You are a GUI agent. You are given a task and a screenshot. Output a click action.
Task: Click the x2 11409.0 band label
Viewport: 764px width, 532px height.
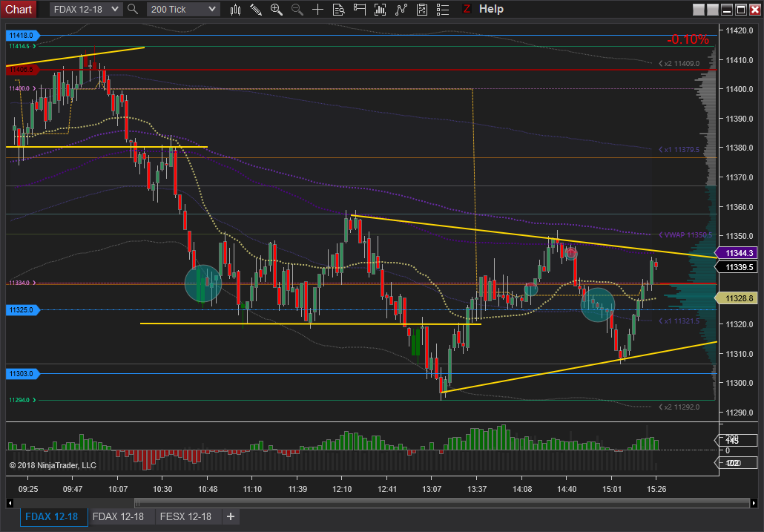[679, 63]
